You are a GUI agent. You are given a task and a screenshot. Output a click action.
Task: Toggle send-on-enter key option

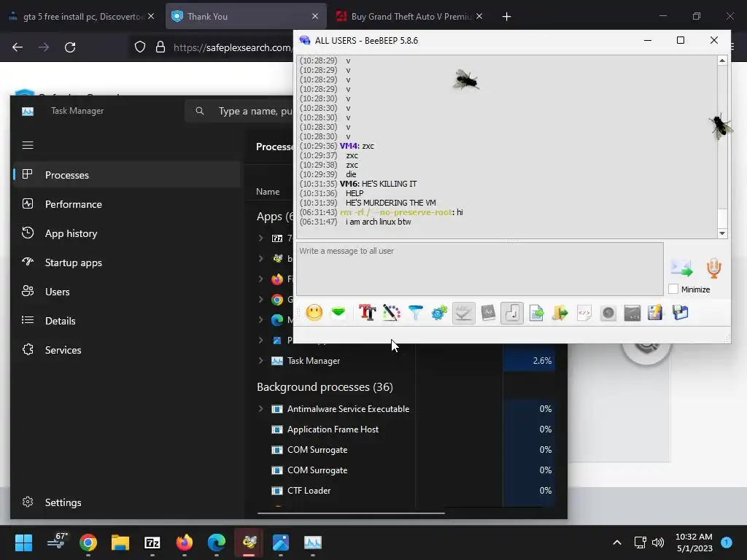point(512,313)
